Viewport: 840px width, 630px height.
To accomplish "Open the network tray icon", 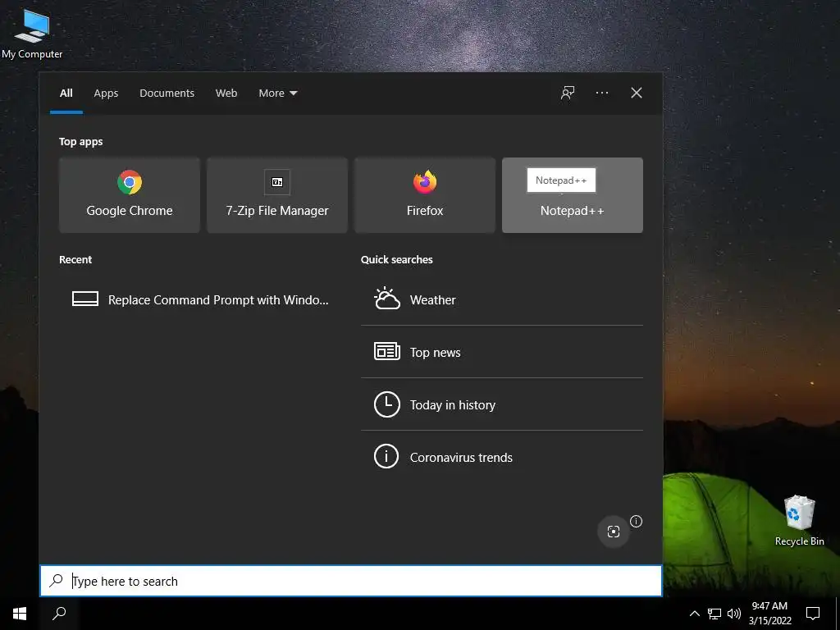I will coord(714,614).
